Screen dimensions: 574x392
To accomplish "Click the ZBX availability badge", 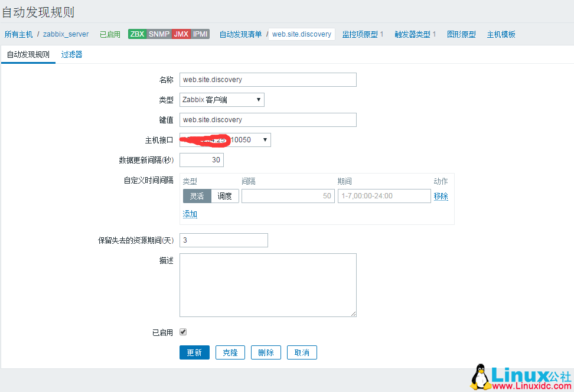I will pos(137,34).
